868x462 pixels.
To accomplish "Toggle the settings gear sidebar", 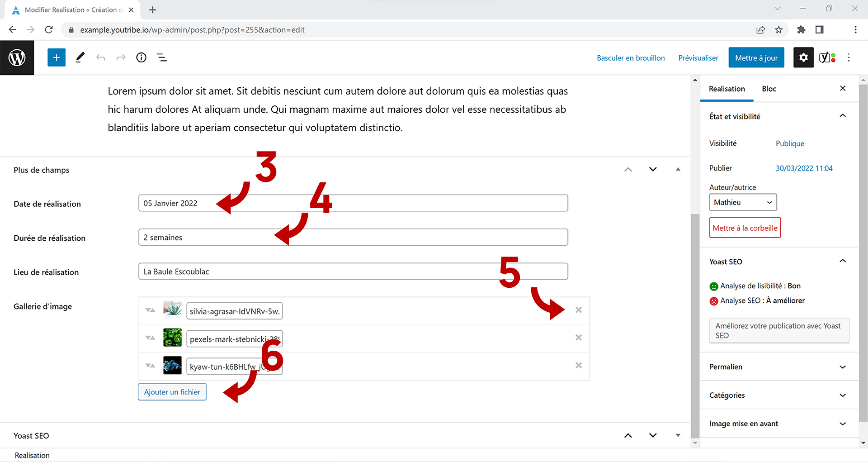I will [803, 57].
